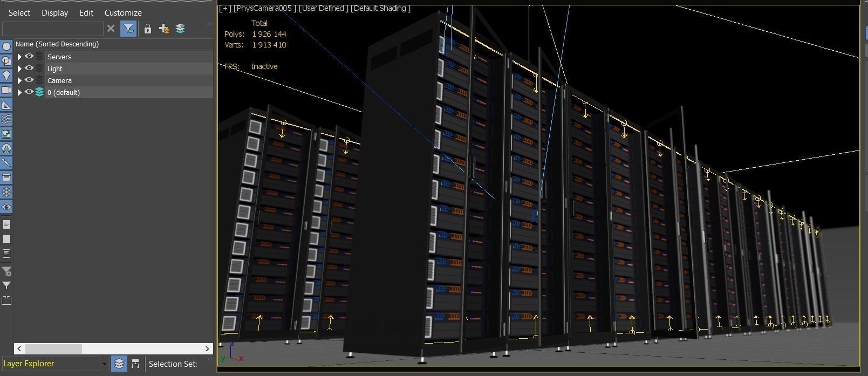
Task: Click inside the layer search field
Action: (x=53, y=29)
